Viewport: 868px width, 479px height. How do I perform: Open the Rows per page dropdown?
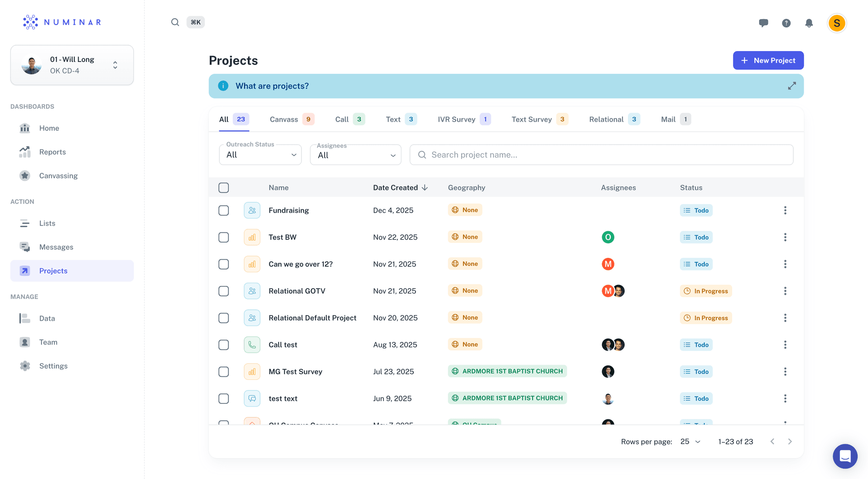click(690, 441)
